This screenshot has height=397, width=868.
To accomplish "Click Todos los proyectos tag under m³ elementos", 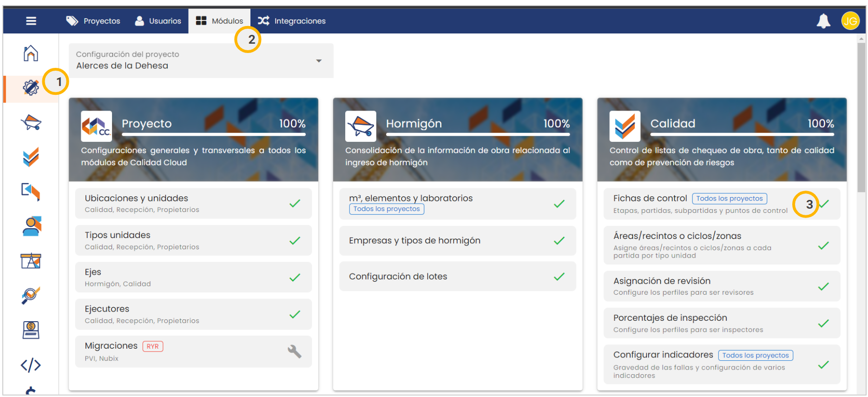I will [x=387, y=209].
